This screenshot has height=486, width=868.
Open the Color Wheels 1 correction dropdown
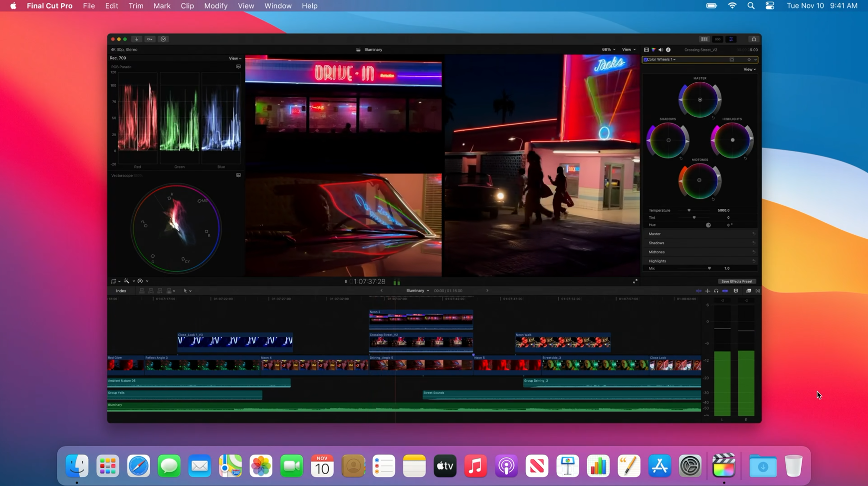click(x=661, y=60)
